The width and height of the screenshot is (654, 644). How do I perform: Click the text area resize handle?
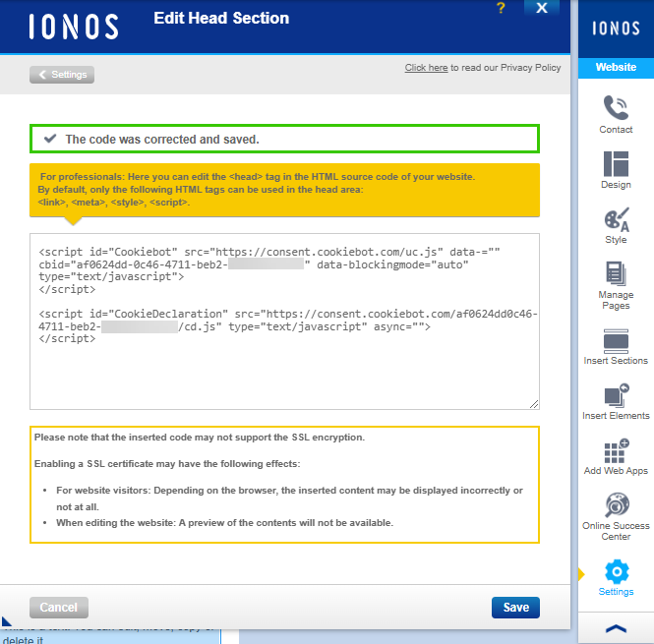[x=534, y=403]
